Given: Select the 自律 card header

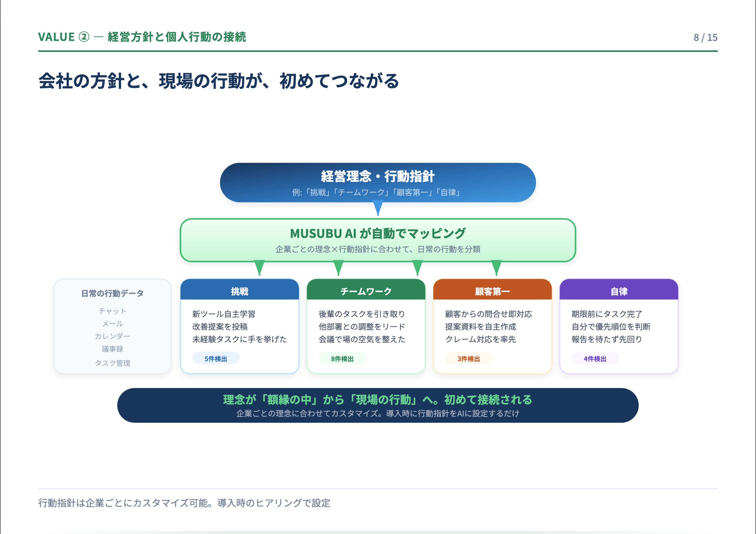Looking at the screenshot, I should (x=619, y=291).
